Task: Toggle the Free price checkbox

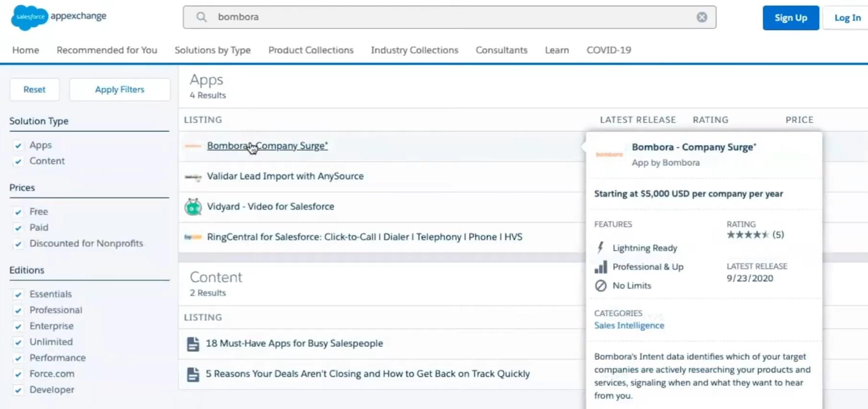Action: (18, 212)
